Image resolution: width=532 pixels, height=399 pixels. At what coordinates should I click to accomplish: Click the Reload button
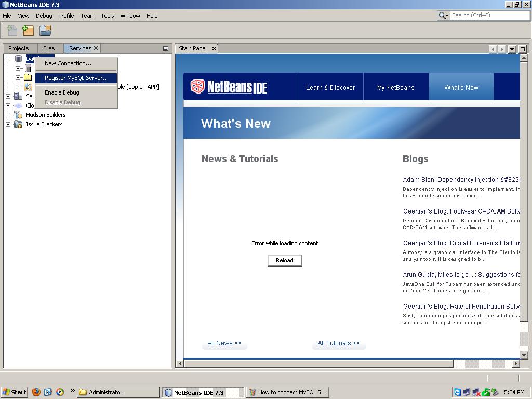[x=285, y=260]
